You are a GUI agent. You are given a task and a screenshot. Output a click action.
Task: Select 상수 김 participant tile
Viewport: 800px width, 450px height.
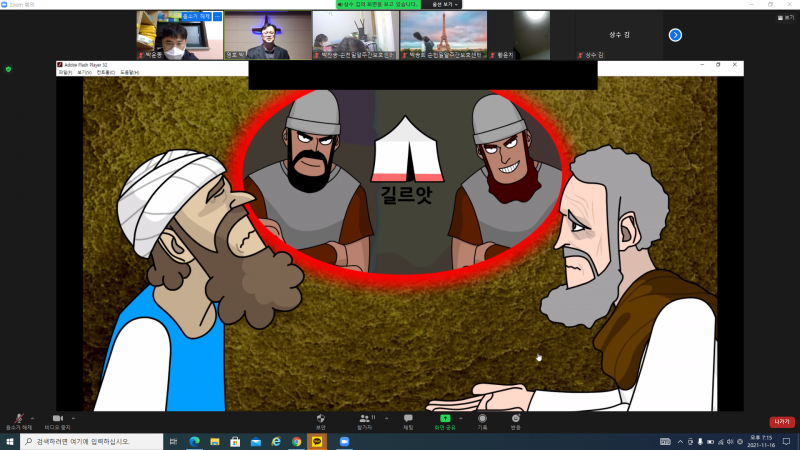pyautogui.click(x=619, y=35)
